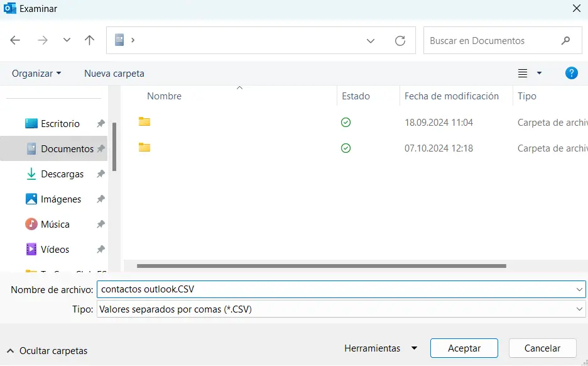This screenshot has width=588, height=366.
Task: Click the magnifier search icon
Action: 565,40
